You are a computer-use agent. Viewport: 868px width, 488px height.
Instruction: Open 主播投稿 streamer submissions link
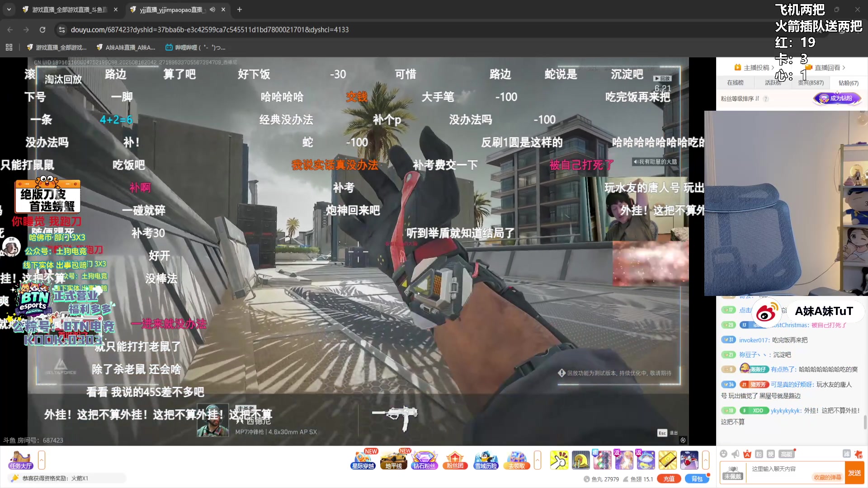pyautogui.click(x=754, y=68)
